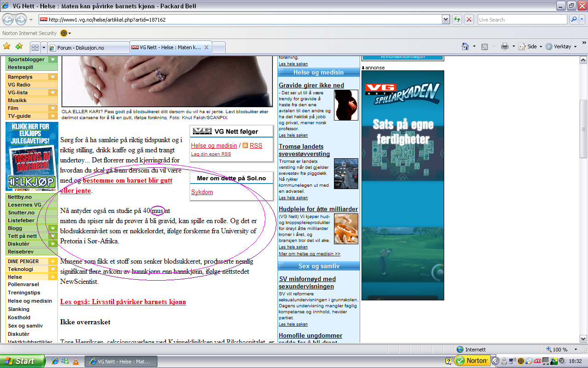This screenshot has width=588, height=368.
Task: Open the Windows Messenger tray icon
Action: point(504,361)
